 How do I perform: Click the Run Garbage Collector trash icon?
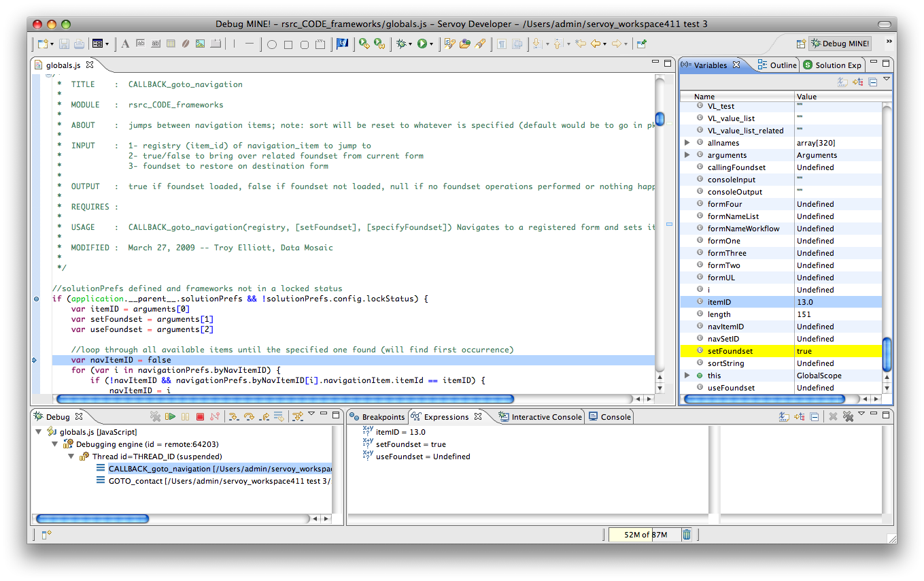(x=687, y=535)
